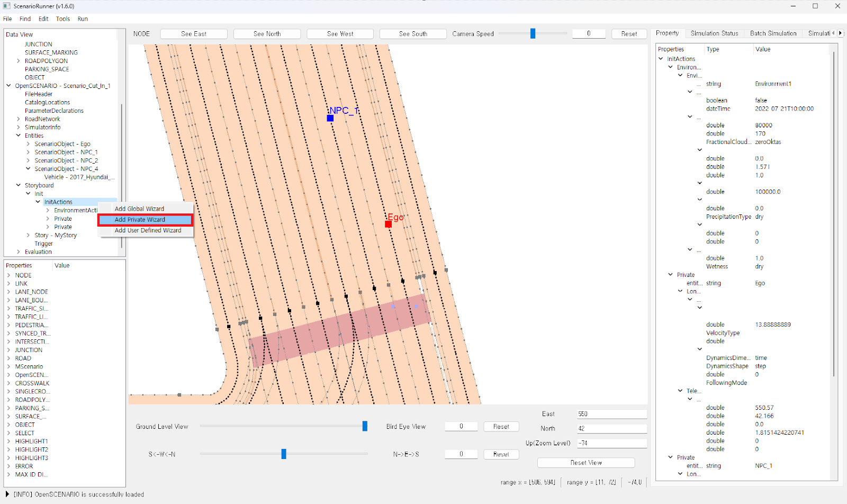The height and width of the screenshot is (504, 847).
Task: Click the Ground Level View slider handle
Action: tap(365, 426)
